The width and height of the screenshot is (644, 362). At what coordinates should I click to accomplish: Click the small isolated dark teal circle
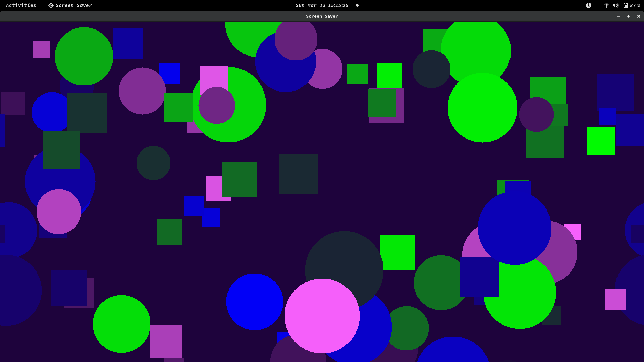point(153,163)
